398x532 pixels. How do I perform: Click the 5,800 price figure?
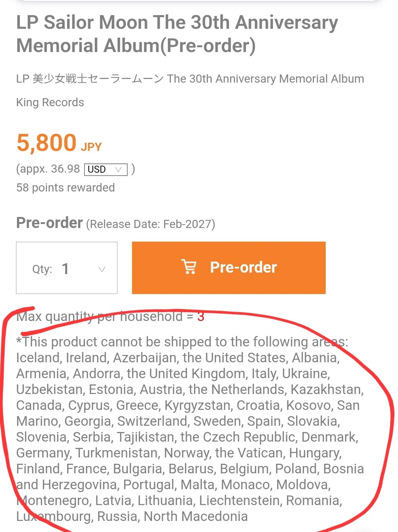(x=46, y=143)
